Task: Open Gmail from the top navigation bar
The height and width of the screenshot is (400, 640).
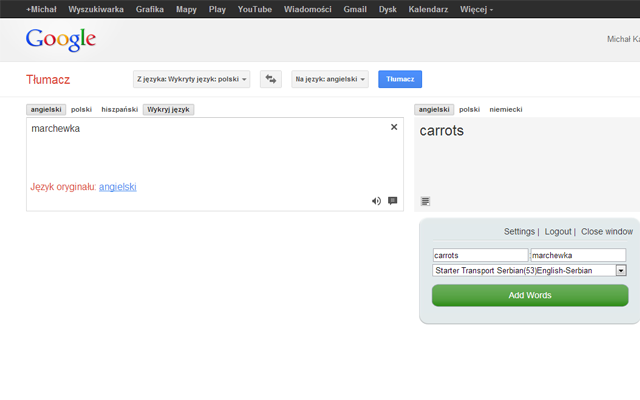Action: (x=355, y=9)
